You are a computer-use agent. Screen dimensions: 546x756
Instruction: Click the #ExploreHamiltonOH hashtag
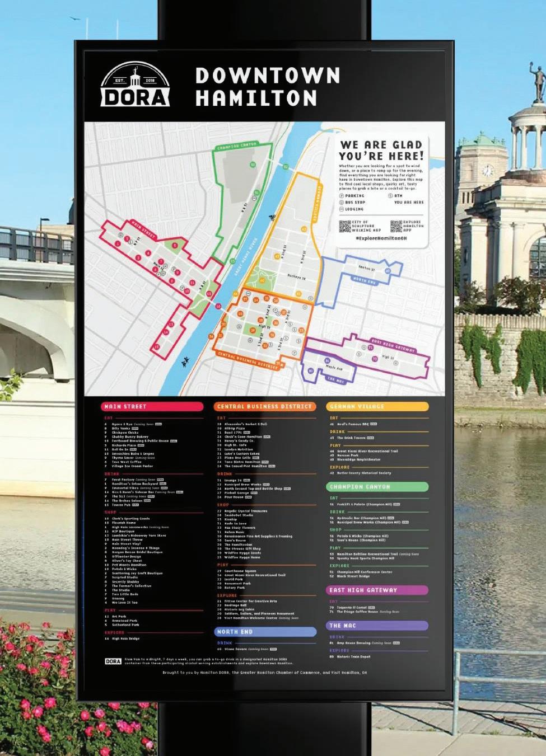pyautogui.click(x=381, y=238)
